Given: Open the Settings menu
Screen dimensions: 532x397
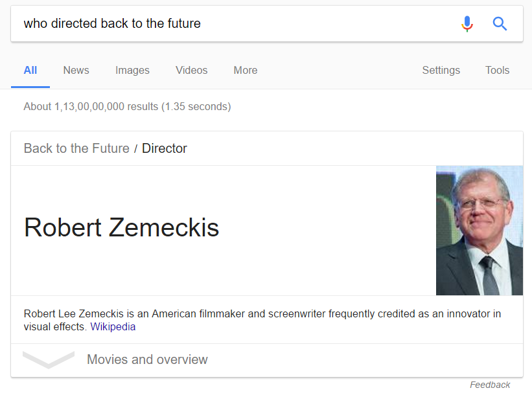Looking at the screenshot, I should pyautogui.click(x=441, y=70).
